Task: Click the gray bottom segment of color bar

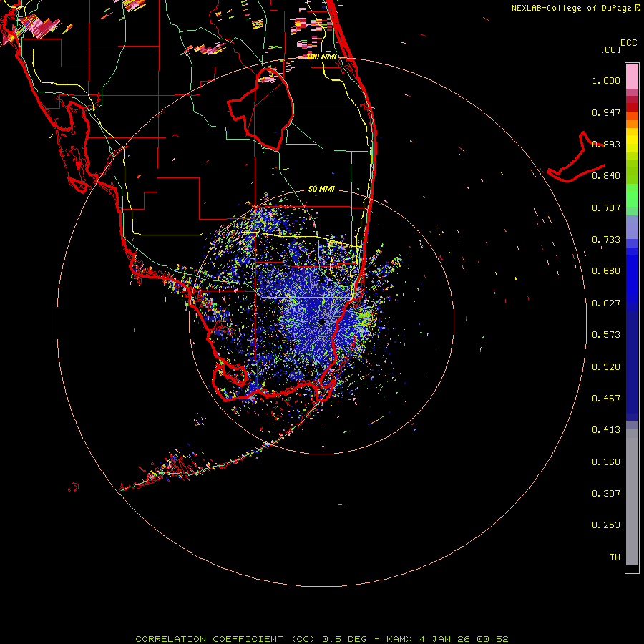Action: point(632,501)
